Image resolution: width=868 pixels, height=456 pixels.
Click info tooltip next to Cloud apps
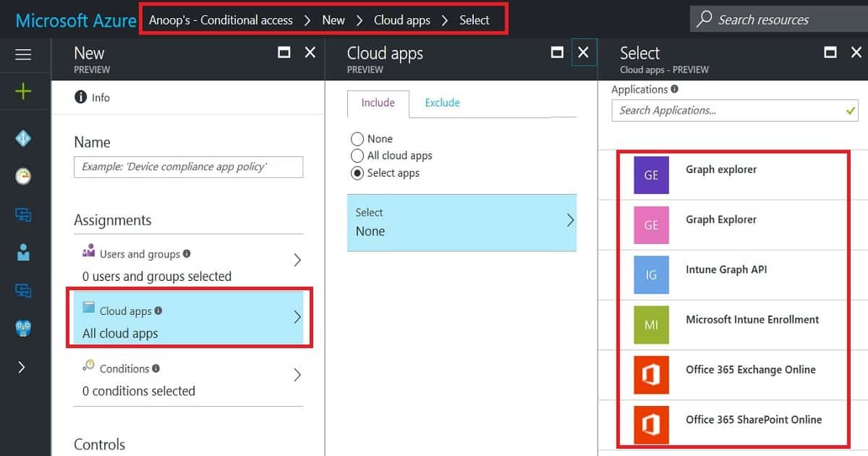(x=158, y=311)
